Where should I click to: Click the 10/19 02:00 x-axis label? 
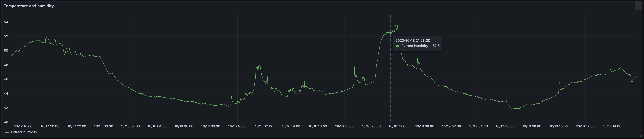(x=451, y=126)
